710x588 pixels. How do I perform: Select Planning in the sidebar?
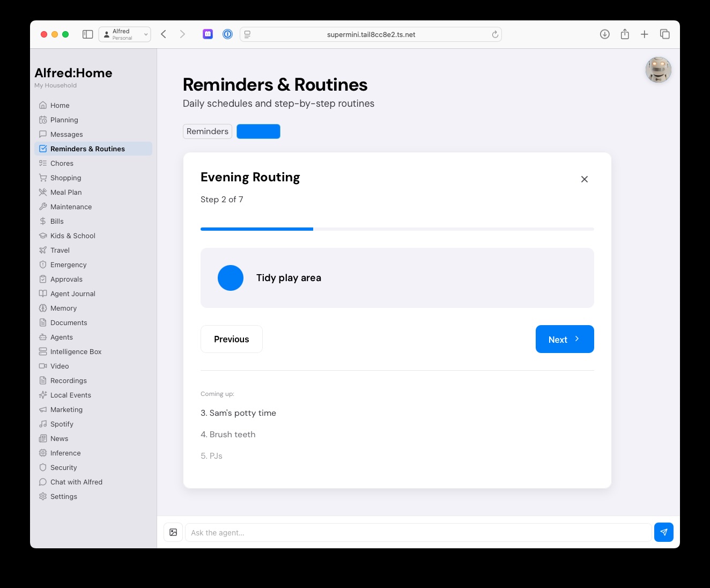pos(64,120)
